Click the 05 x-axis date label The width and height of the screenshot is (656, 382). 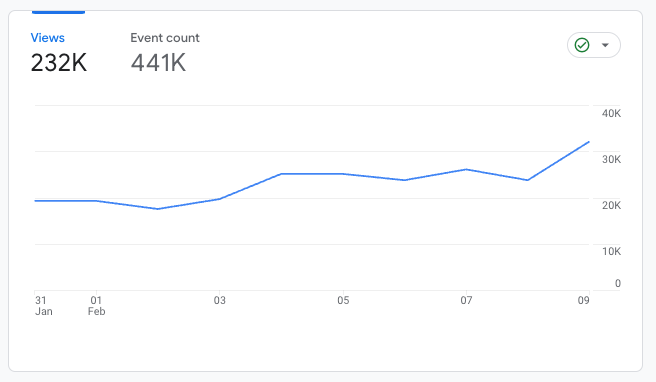pos(343,300)
